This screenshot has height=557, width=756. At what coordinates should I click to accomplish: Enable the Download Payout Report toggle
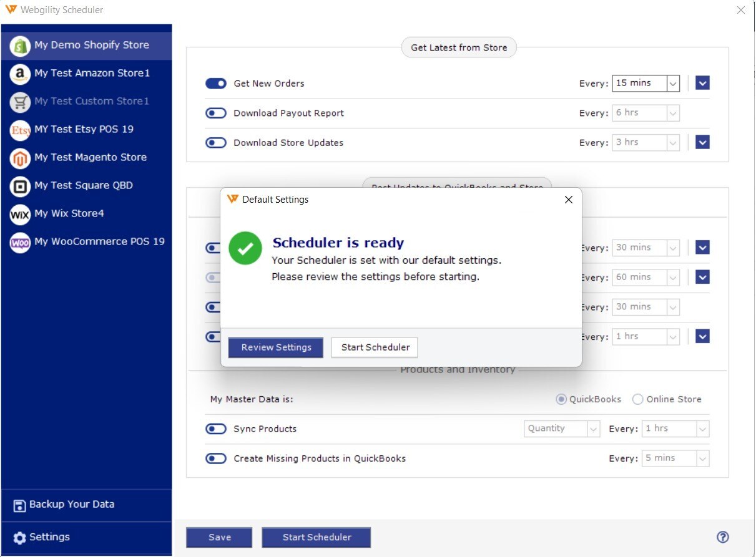click(216, 113)
